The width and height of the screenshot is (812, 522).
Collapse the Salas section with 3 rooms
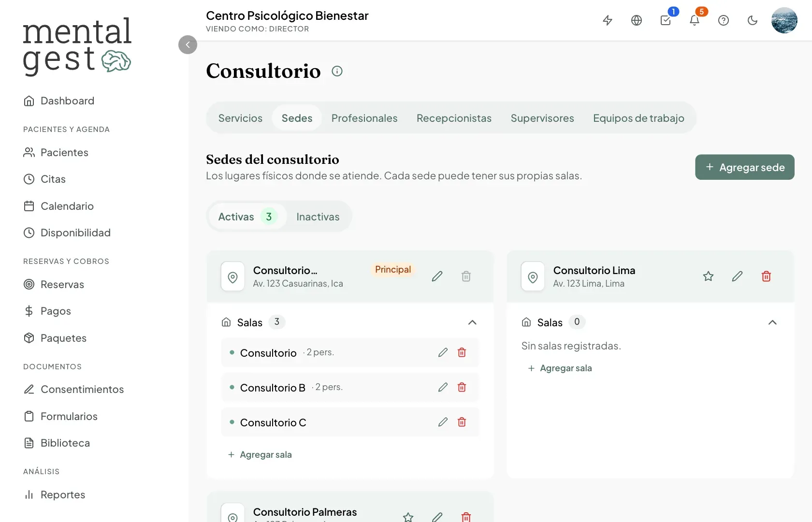472,322
